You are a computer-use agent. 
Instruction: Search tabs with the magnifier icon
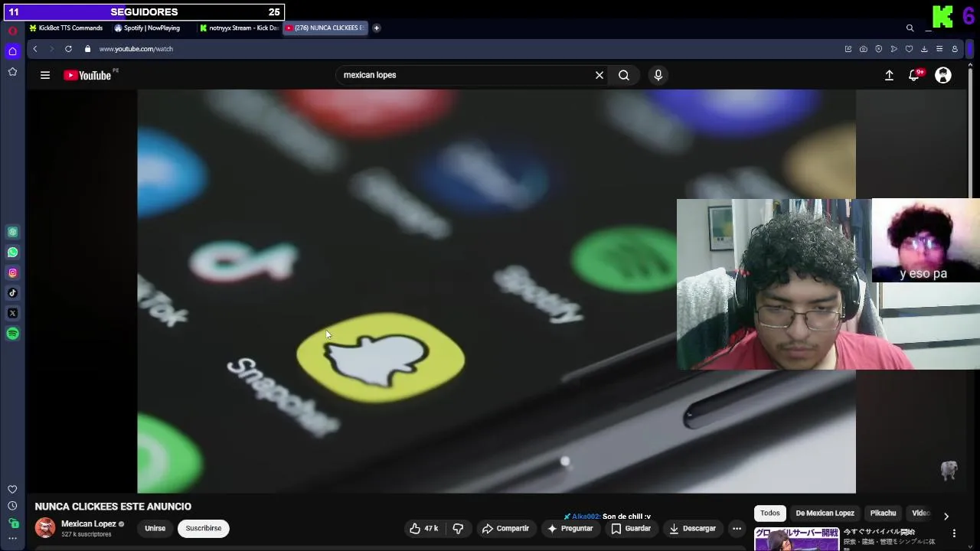tap(910, 28)
